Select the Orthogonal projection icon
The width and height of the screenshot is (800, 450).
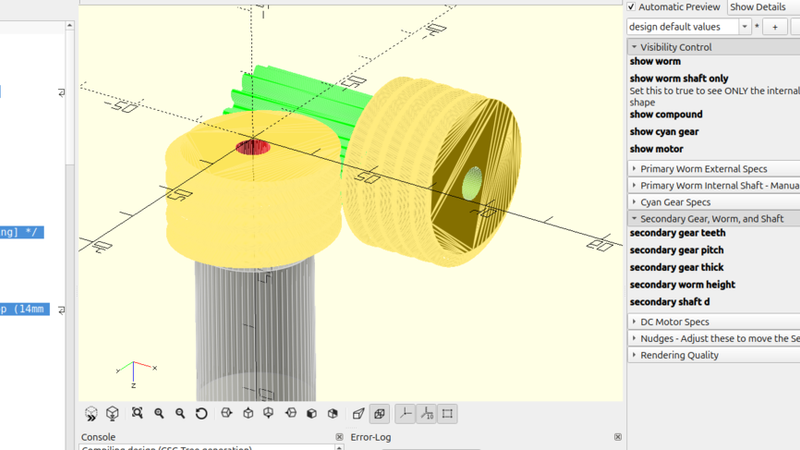(380, 413)
